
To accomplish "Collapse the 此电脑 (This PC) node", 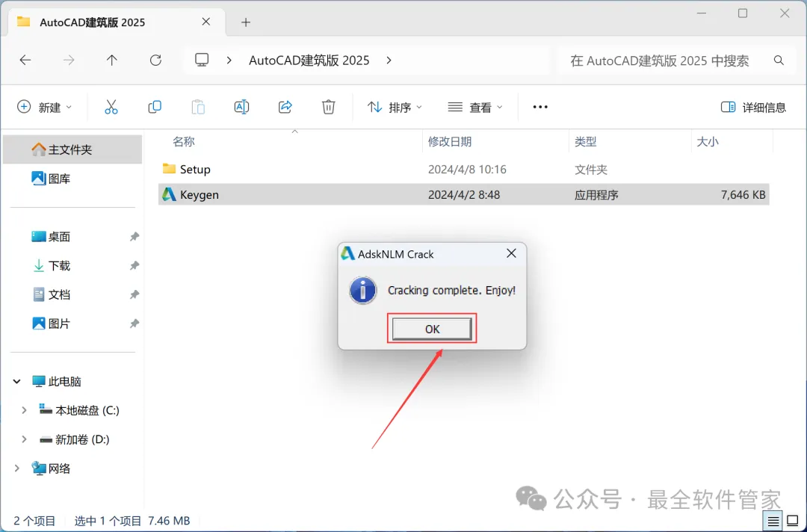I will pyautogui.click(x=17, y=381).
